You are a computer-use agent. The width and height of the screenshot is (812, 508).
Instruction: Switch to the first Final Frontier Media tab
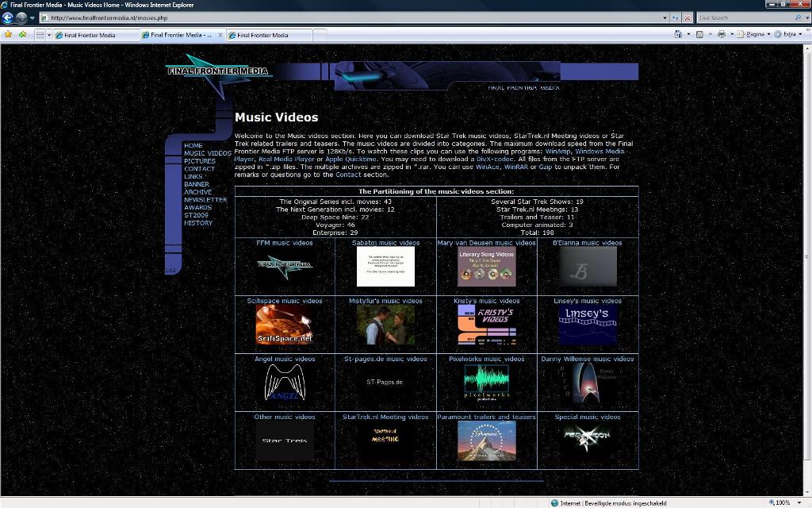click(x=96, y=35)
